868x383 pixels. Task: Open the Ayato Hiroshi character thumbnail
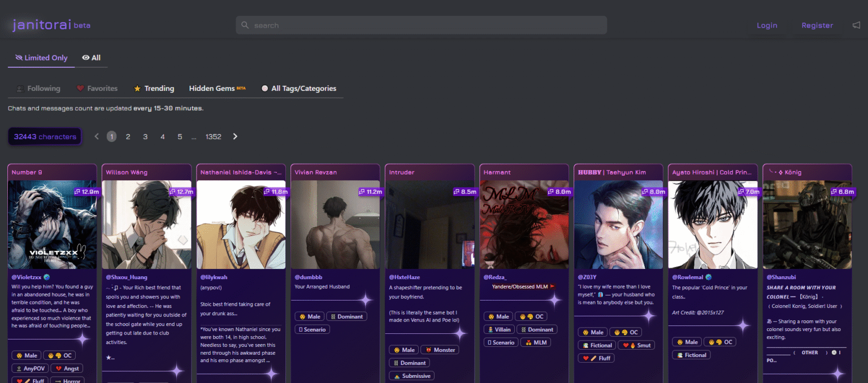(713, 224)
